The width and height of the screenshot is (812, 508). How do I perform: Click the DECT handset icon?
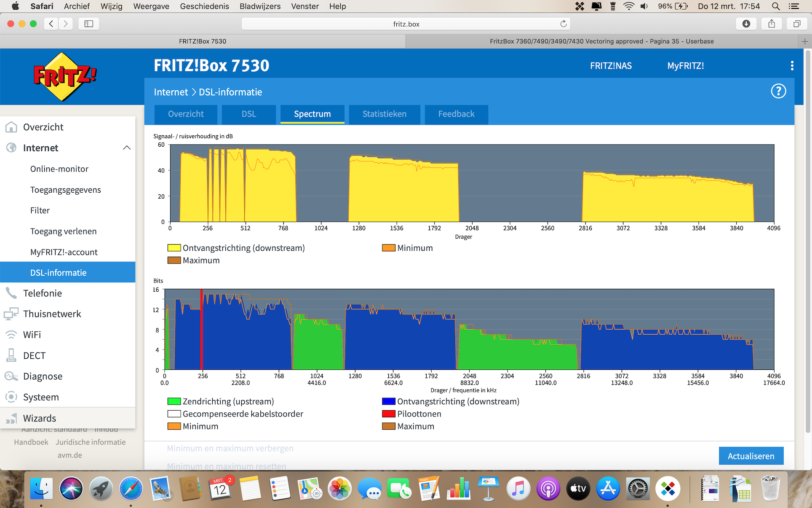point(11,355)
